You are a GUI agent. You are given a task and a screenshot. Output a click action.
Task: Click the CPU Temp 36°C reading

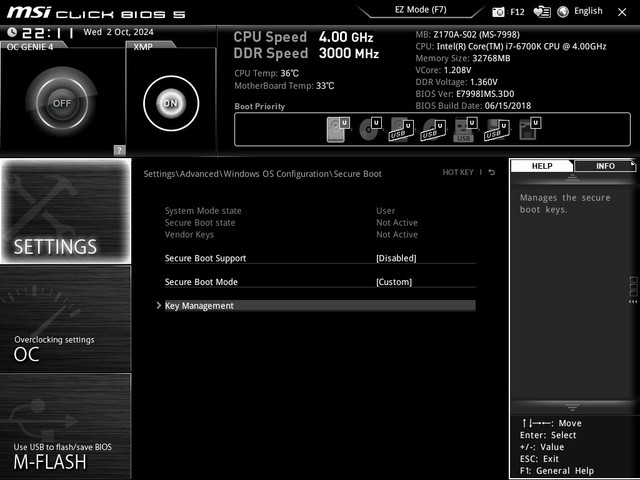(x=266, y=73)
